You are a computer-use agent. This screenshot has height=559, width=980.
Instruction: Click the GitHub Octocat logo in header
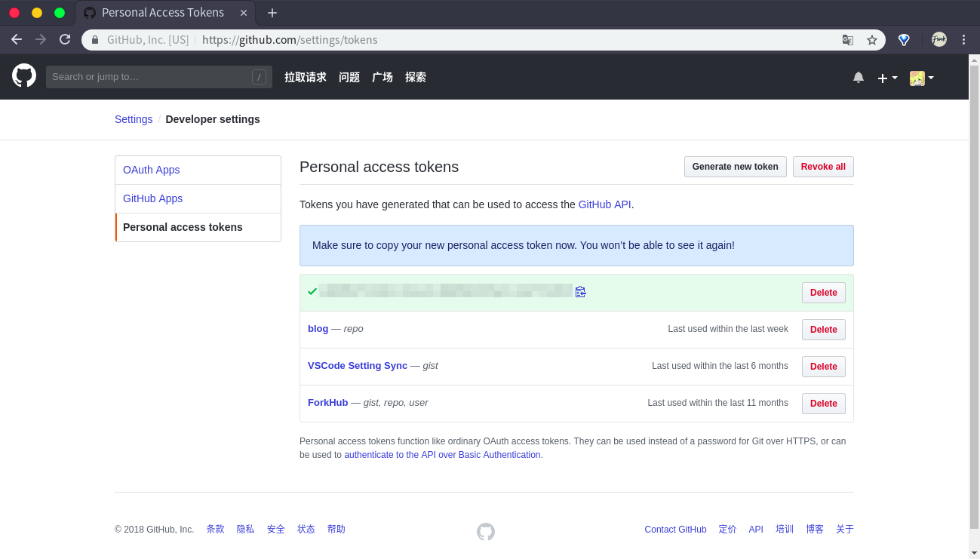pos(24,75)
